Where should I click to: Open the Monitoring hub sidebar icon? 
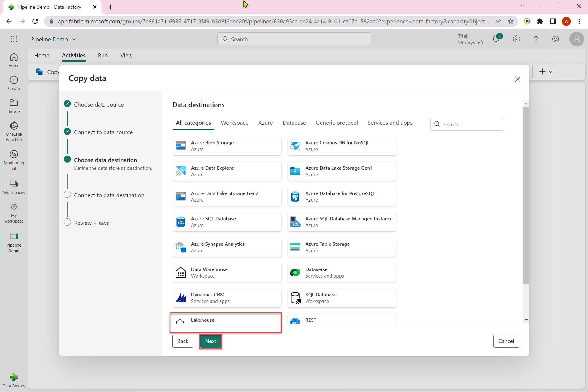14,154
